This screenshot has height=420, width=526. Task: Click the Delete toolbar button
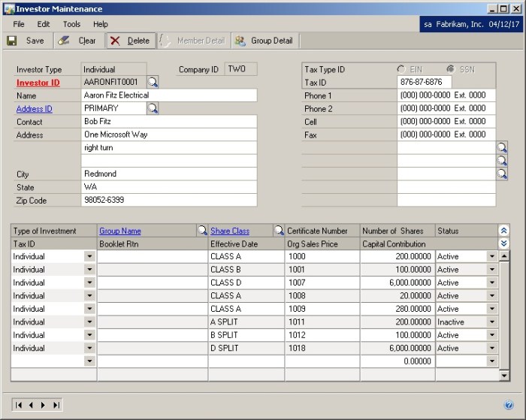click(130, 41)
